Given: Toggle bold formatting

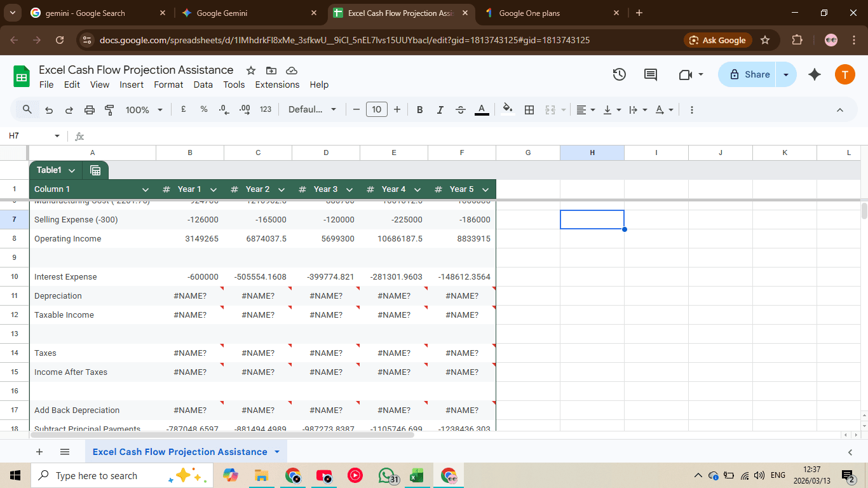Looking at the screenshot, I should point(419,110).
